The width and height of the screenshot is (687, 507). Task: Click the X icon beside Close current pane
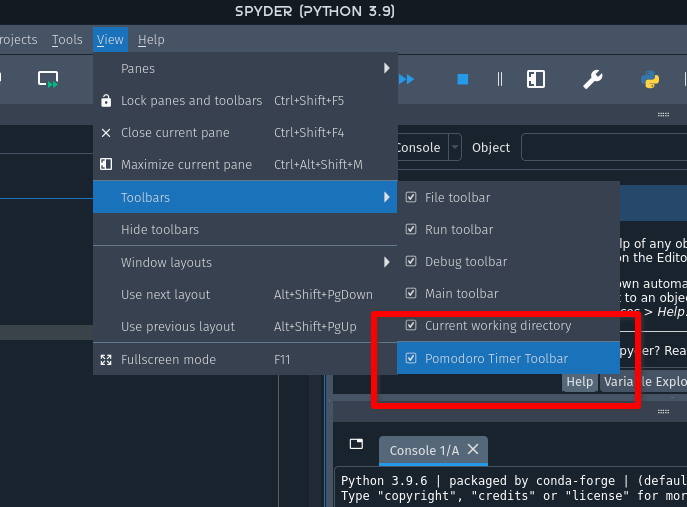coord(106,133)
